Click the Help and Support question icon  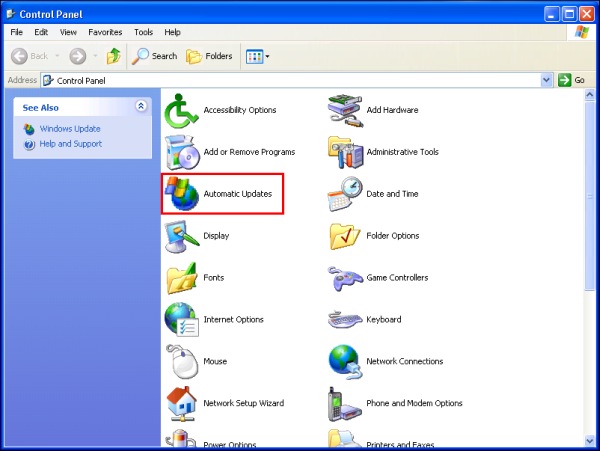click(x=29, y=145)
